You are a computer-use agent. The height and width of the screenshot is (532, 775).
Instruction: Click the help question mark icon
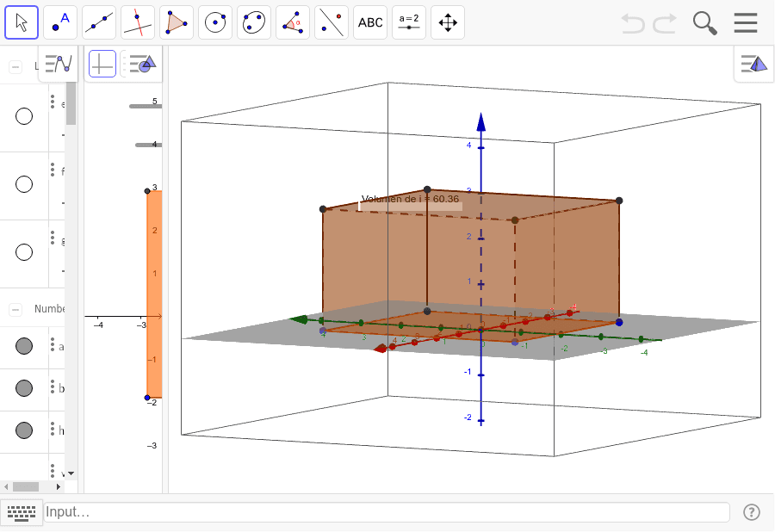[x=752, y=512]
